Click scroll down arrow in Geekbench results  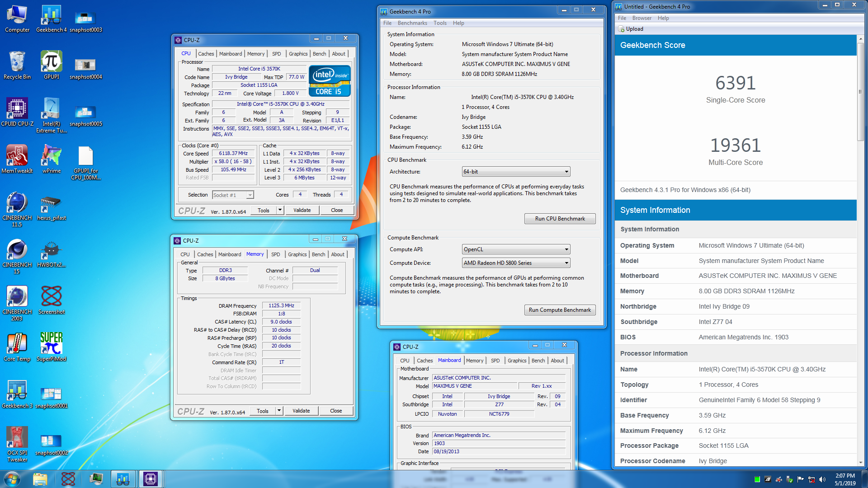click(860, 463)
